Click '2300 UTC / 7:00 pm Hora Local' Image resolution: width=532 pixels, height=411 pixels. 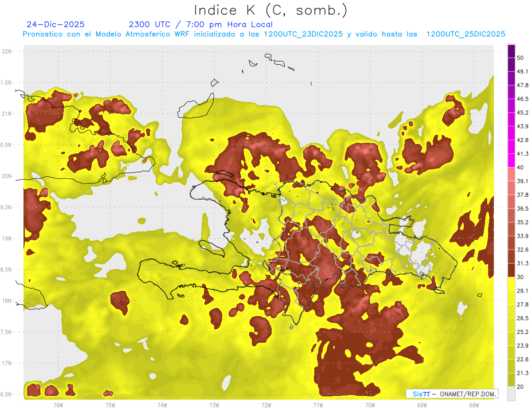(200, 24)
